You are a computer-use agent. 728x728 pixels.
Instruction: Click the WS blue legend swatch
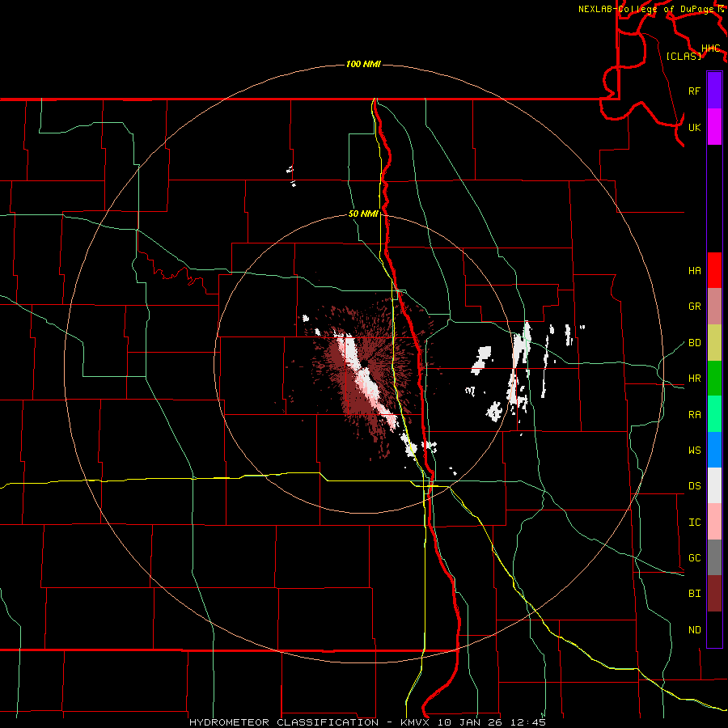tap(714, 450)
